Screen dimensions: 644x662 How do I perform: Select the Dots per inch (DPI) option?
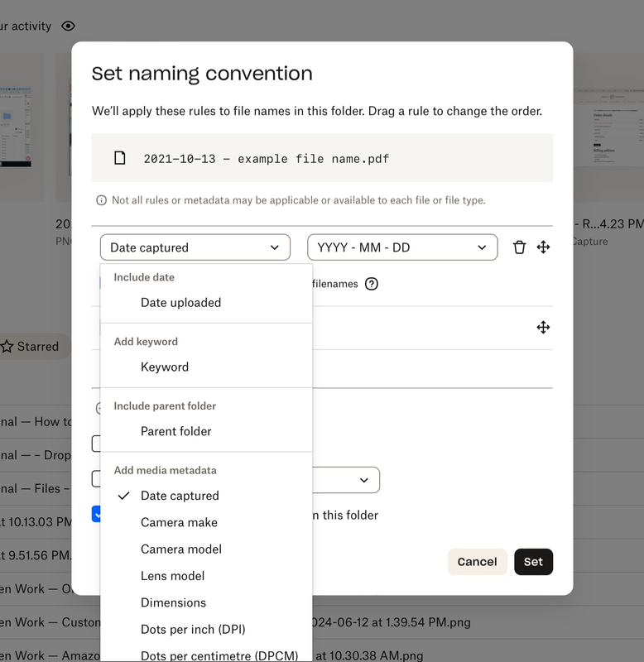193,630
